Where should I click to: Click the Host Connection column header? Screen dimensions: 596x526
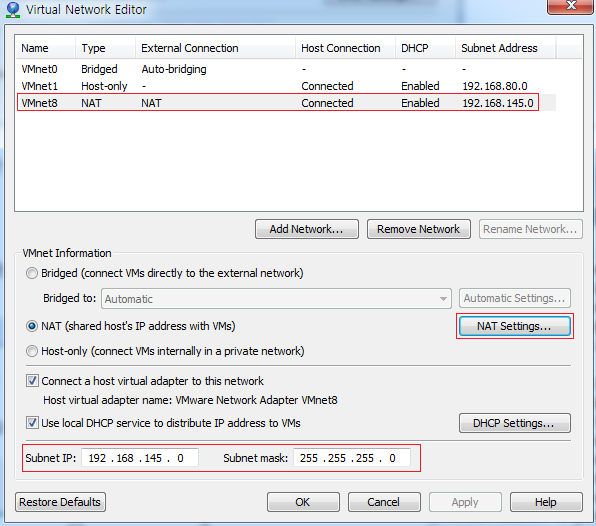click(x=346, y=48)
